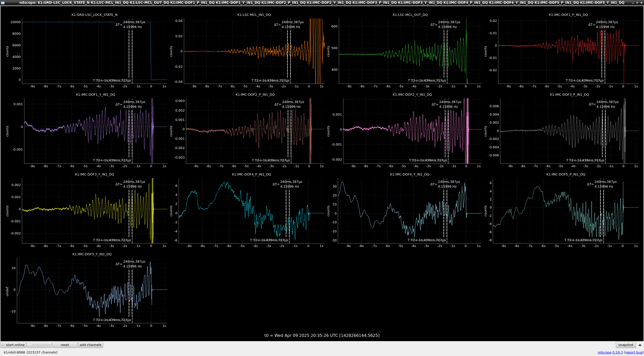This screenshot has height=356, width=644.
Task: Click the 10000 y-axis tick in LOCK_STATE_N plot
Action: [15, 22]
